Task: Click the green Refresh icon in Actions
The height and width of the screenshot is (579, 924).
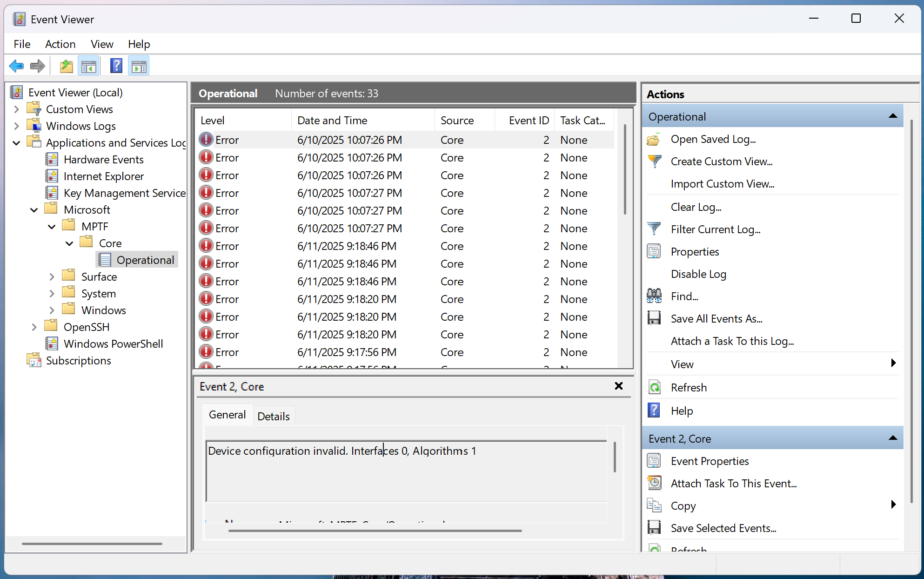Action: point(654,387)
